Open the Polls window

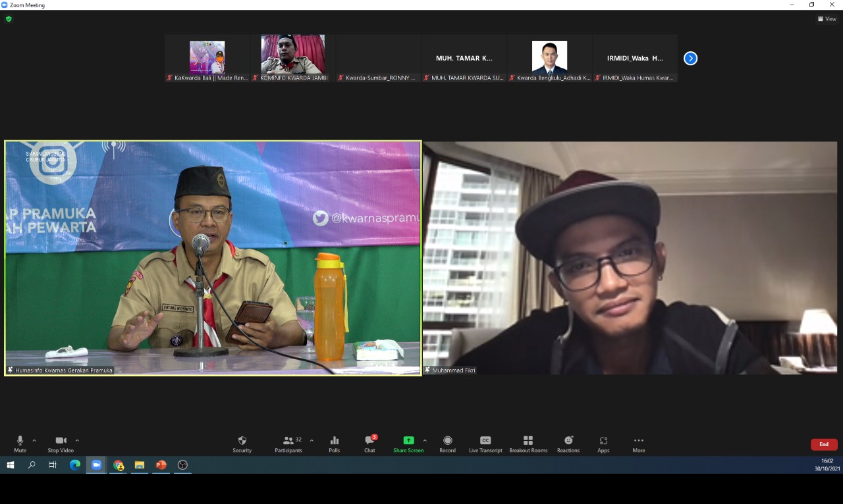pyautogui.click(x=334, y=444)
